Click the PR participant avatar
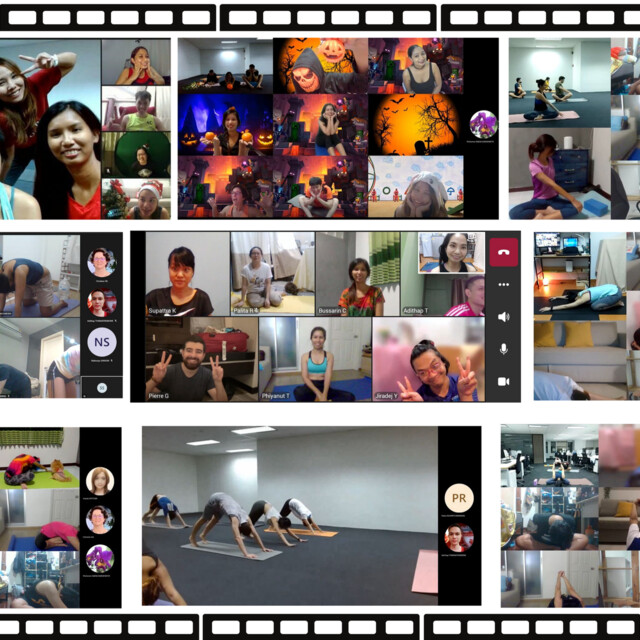640x640 pixels. tap(458, 497)
